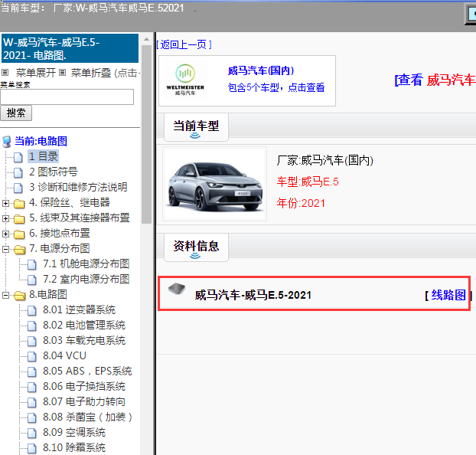The height and width of the screenshot is (455, 476).
Task: Open 8.05 ABS，EPS系统 diagram
Action: click(87, 371)
